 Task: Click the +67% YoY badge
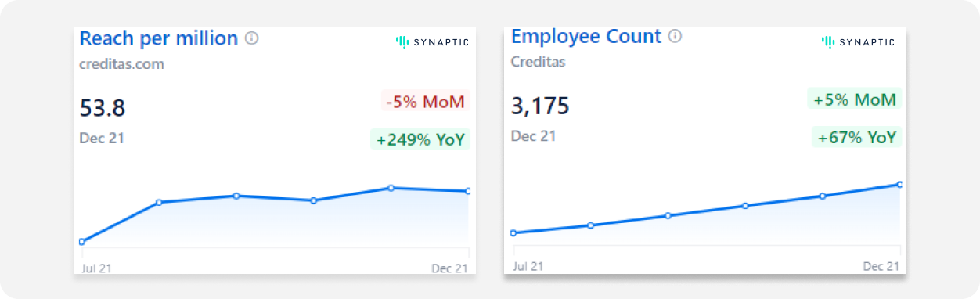pos(857,138)
